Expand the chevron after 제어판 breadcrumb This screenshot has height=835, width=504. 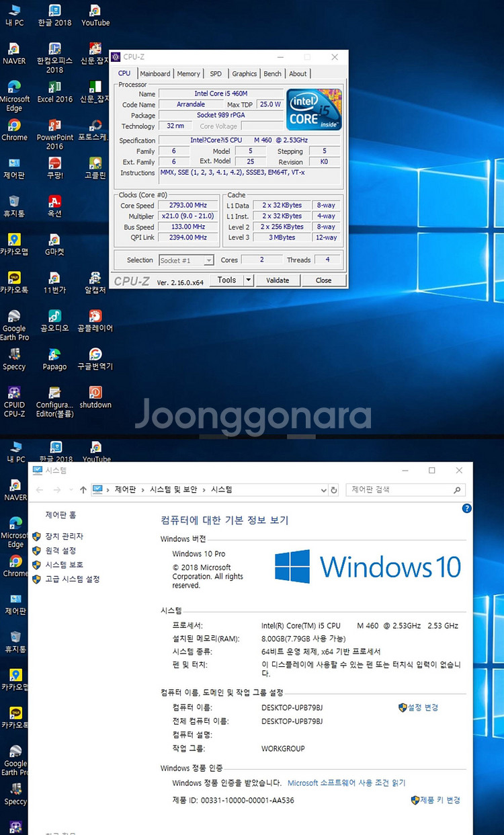[x=142, y=490]
